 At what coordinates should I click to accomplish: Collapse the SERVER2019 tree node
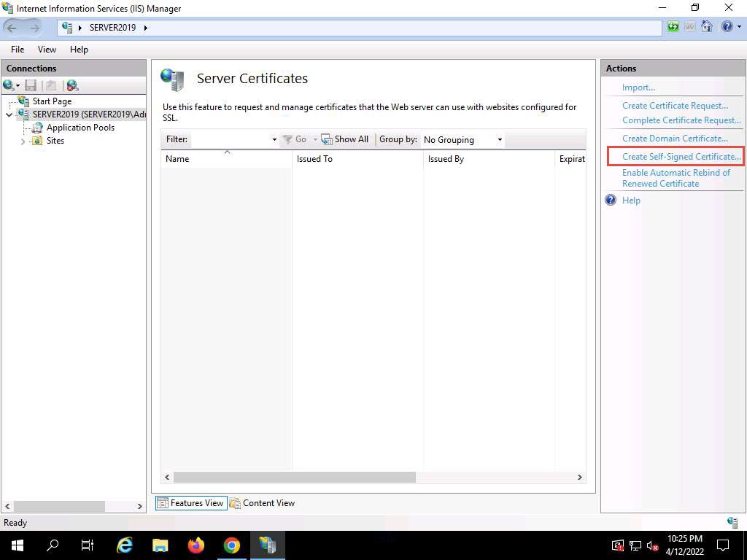pyautogui.click(x=9, y=114)
